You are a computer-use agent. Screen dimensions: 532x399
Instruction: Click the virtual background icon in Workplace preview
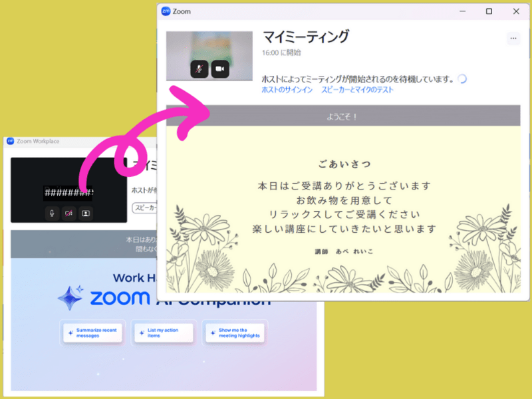[86, 213]
